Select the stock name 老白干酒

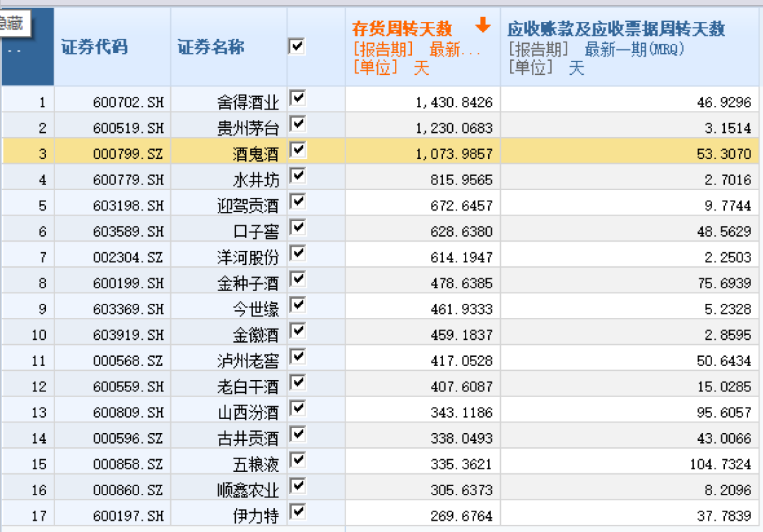248,387
